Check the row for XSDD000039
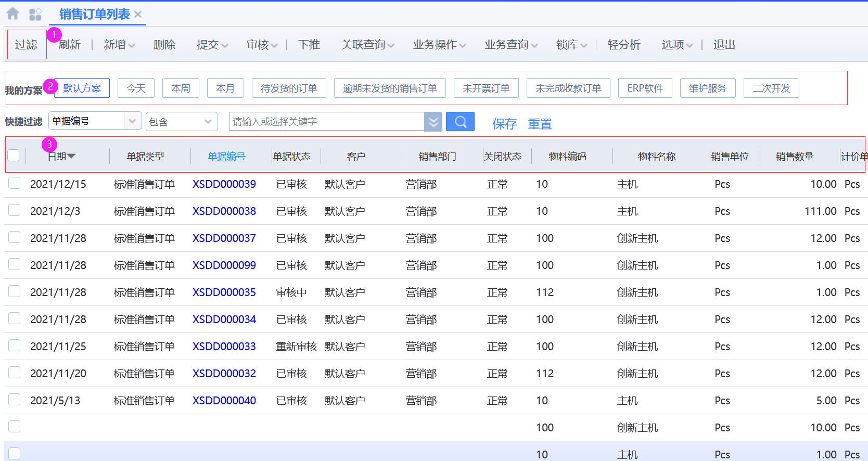868x461 pixels. pos(15,183)
